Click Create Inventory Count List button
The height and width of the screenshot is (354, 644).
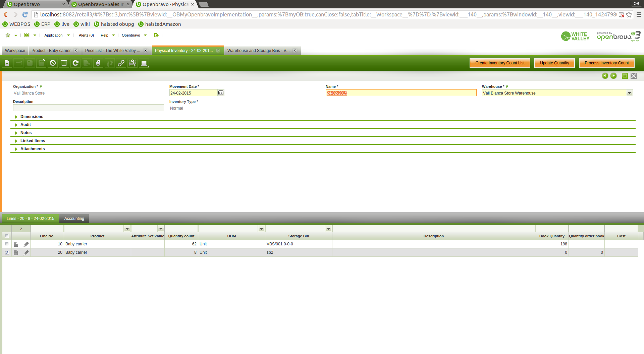[x=500, y=63]
